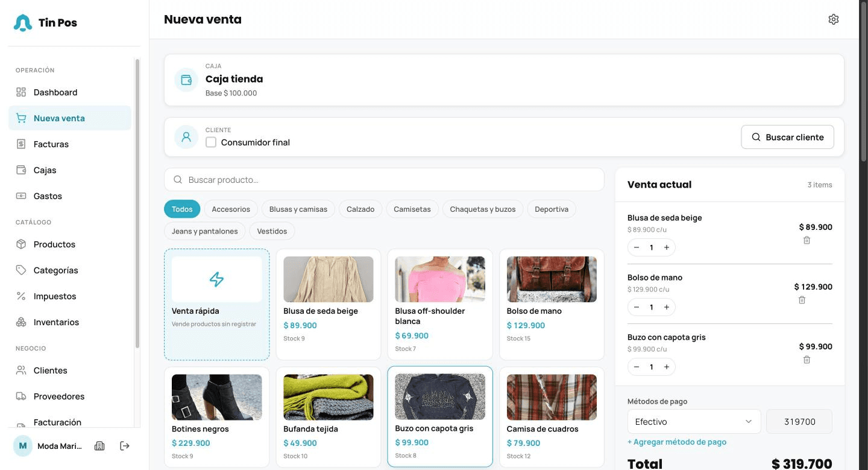868x470 pixels.
Task: Click the payment amount field 319700
Action: pyautogui.click(x=799, y=422)
